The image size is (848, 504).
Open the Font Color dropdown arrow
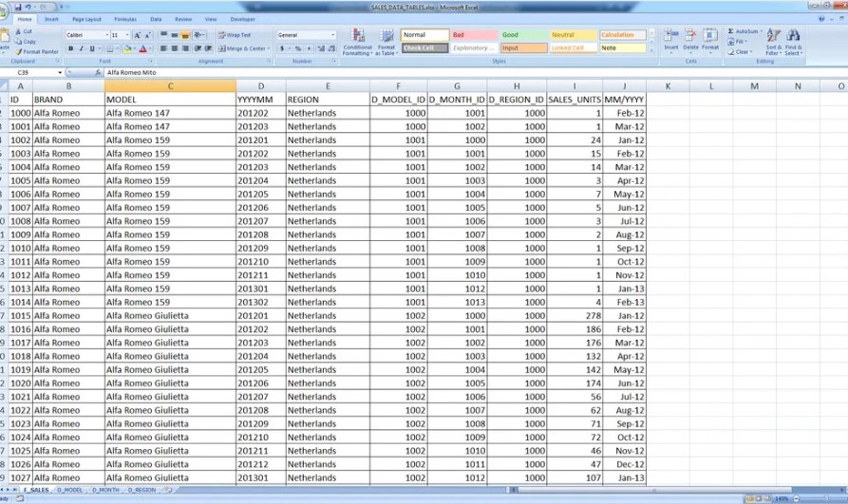pyautogui.click(x=149, y=48)
